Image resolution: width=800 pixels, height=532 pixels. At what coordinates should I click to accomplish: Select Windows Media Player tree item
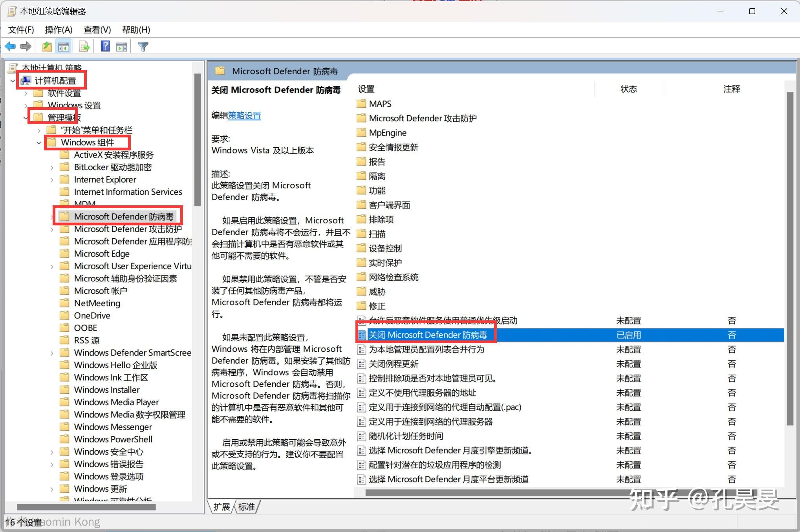pos(116,402)
